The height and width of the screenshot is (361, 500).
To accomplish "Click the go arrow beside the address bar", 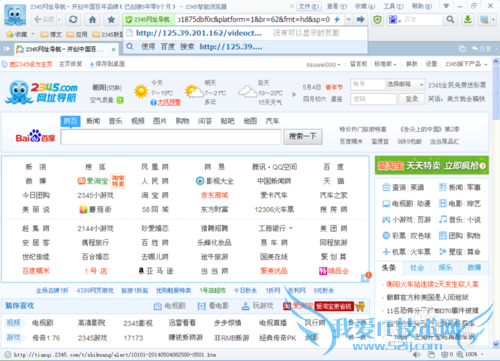I will (x=360, y=20).
